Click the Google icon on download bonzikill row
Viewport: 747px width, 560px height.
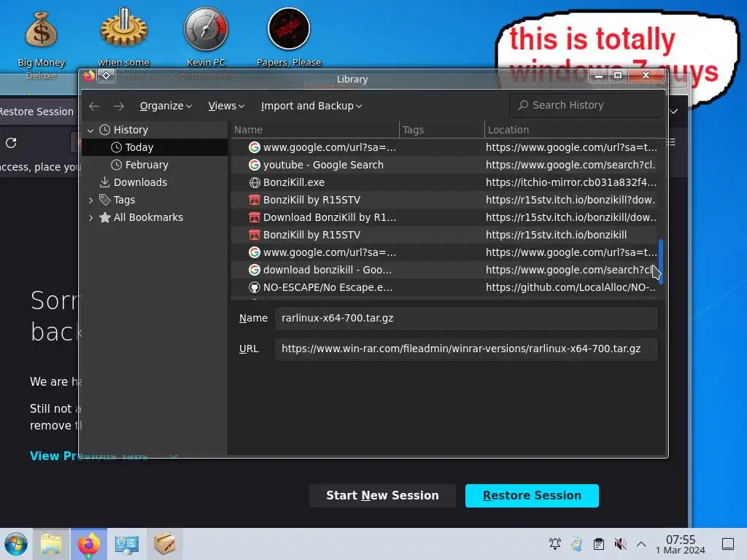pyautogui.click(x=255, y=270)
